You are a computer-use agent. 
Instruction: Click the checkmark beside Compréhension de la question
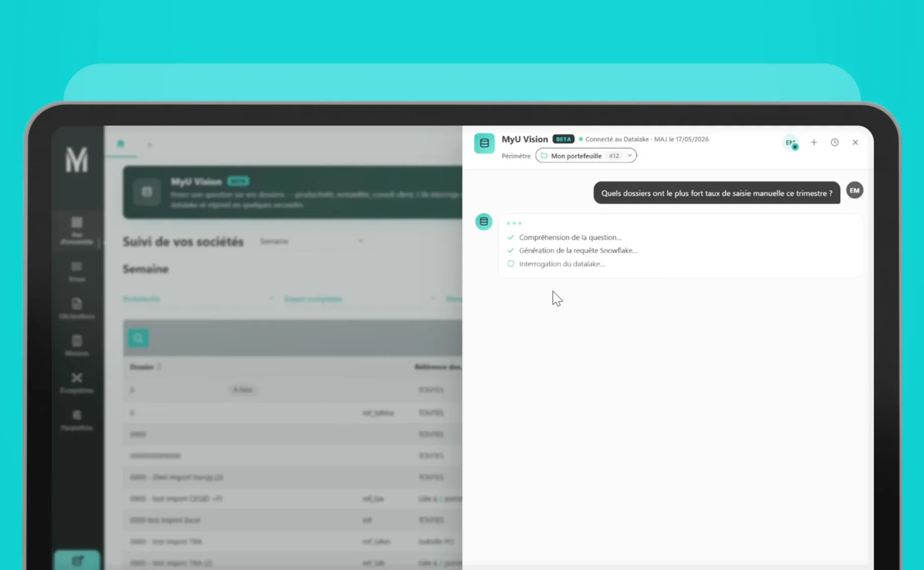click(x=511, y=237)
